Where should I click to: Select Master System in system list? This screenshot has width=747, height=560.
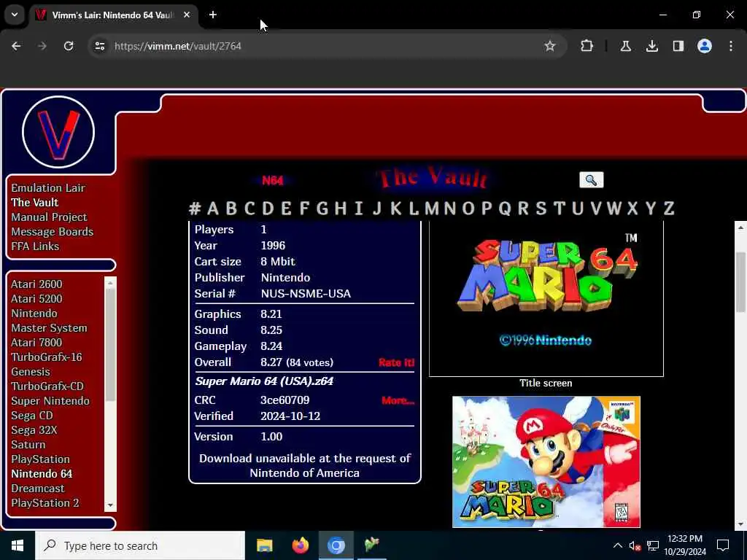coord(49,328)
